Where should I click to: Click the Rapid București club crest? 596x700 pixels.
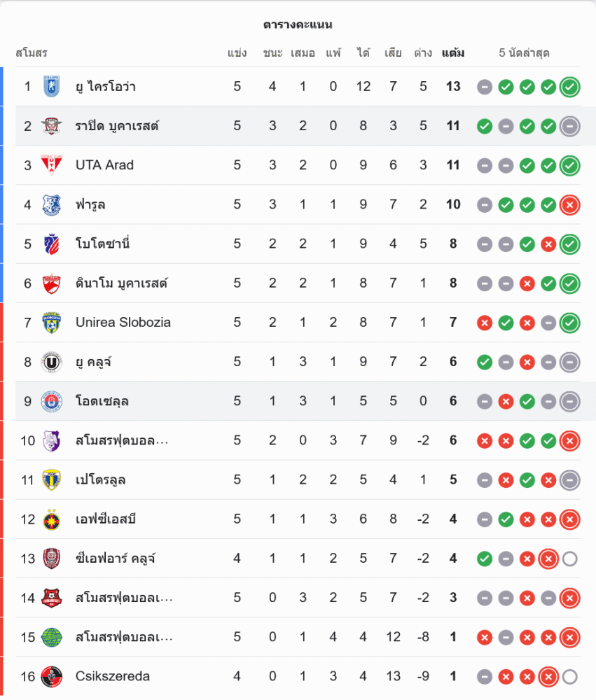pos(52,126)
